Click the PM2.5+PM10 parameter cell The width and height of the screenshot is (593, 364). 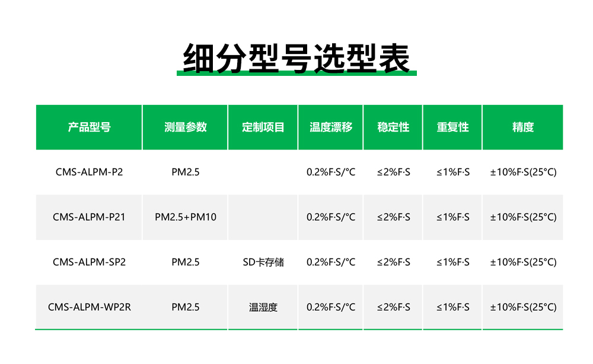185,217
